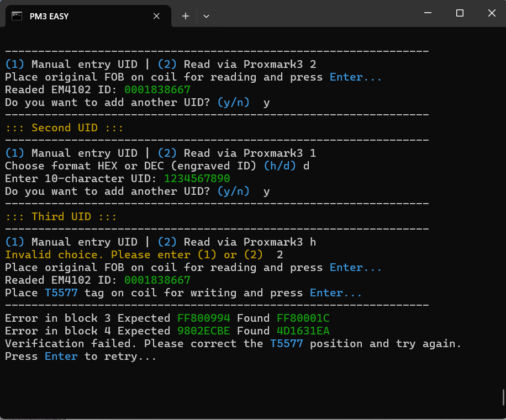The height and width of the screenshot is (420, 506).
Task: Click 'Choose format HEX or DEC' line
Action: point(157,166)
